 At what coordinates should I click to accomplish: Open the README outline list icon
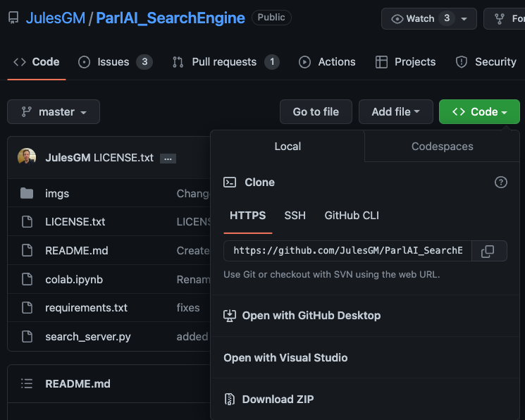pyautogui.click(x=27, y=383)
